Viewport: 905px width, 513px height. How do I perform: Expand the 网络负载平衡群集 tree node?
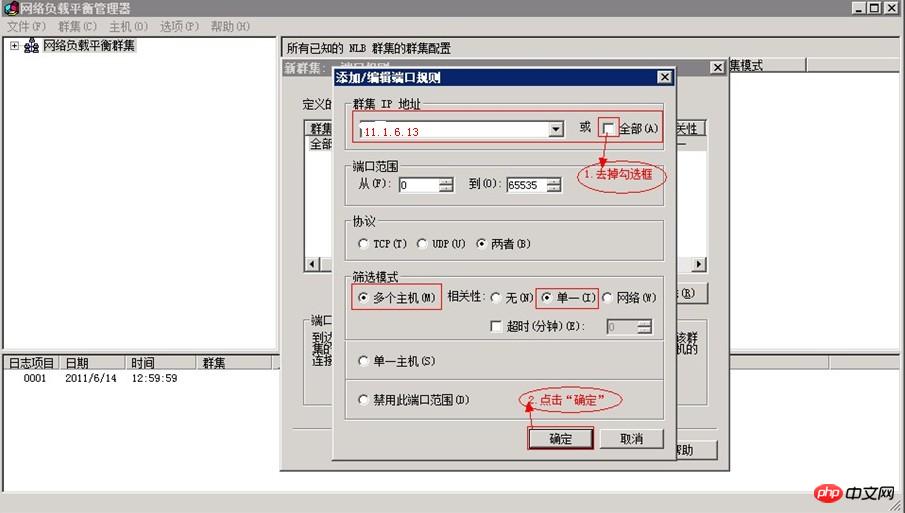pos(14,46)
